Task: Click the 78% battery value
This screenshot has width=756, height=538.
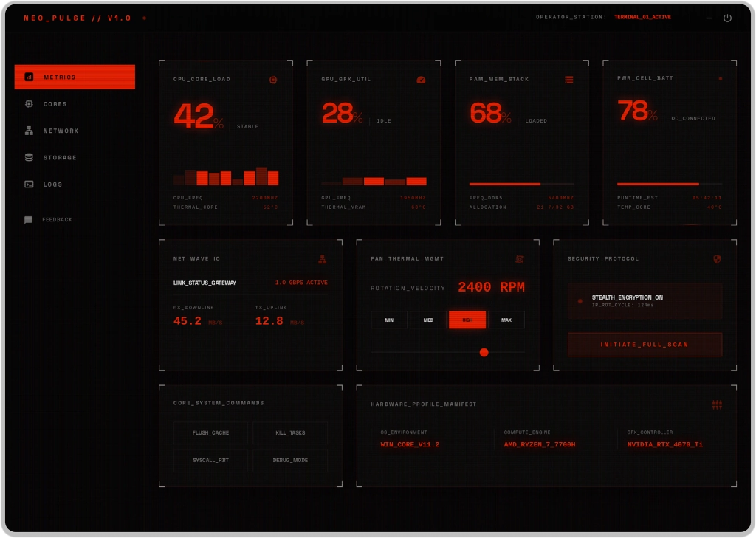Action: (637, 111)
